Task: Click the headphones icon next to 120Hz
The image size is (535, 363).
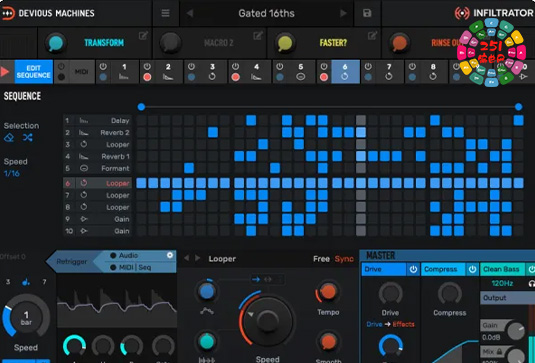Action: [531, 283]
